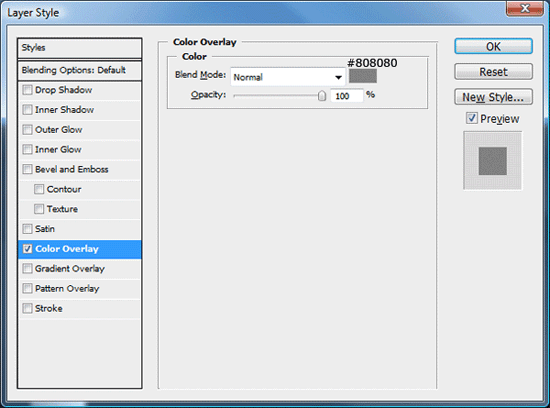Tick the Texture sub-option checkbox

click(x=39, y=209)
